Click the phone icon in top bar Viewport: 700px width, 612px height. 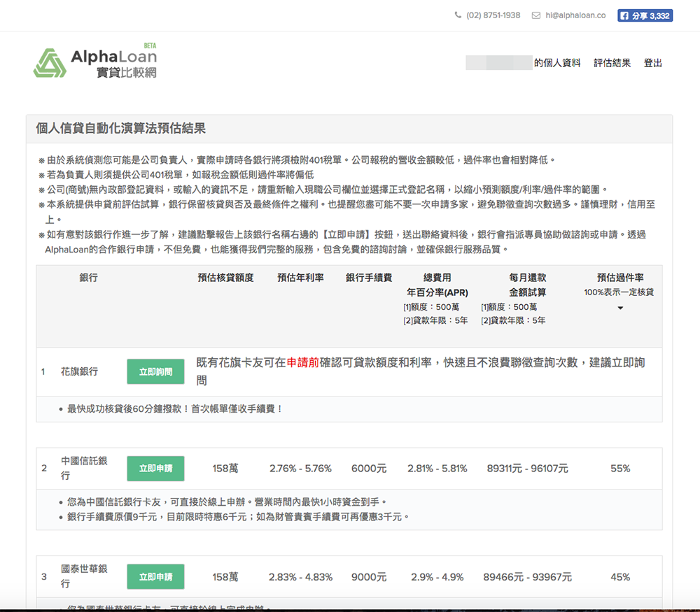pos(458,15)
